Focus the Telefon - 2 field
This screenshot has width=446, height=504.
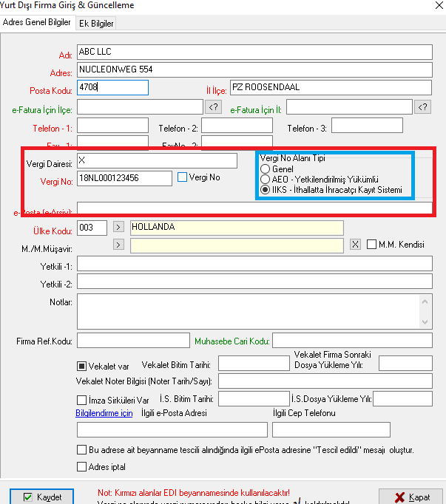(237, 126)
